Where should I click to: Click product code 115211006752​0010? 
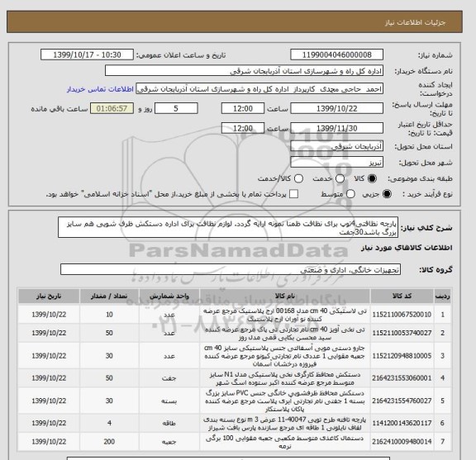tap(402, 315)
